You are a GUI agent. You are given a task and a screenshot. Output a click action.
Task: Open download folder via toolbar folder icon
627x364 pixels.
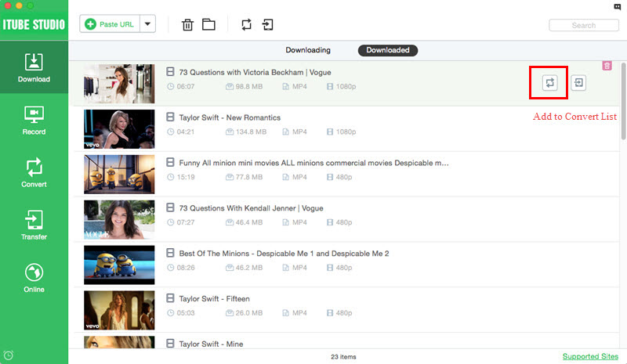208,25
